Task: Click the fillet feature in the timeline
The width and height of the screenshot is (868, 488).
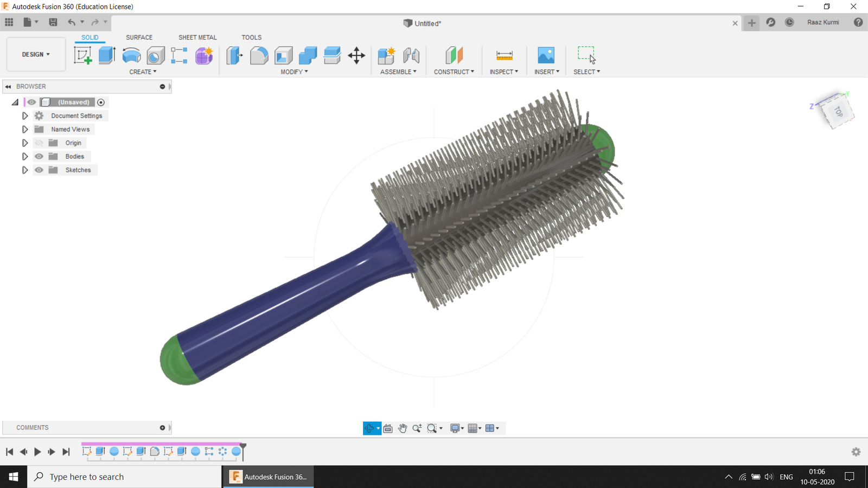Action: point(155,451)
